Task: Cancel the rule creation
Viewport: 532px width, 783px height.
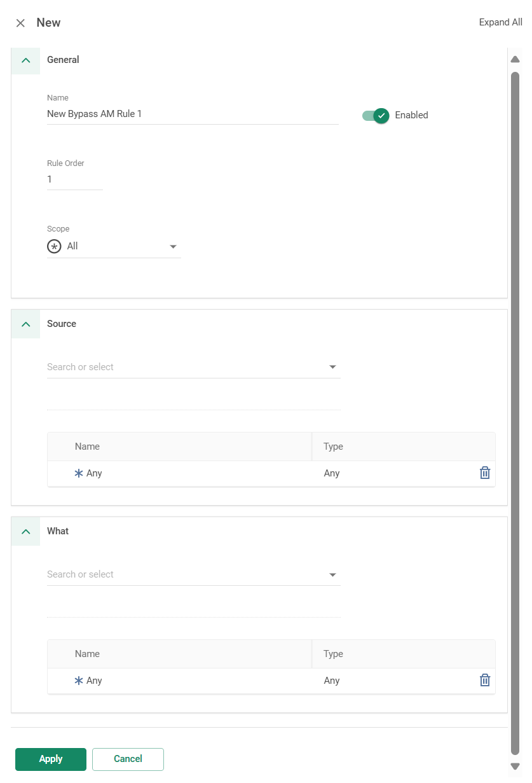Action: [x=128, y=759]
